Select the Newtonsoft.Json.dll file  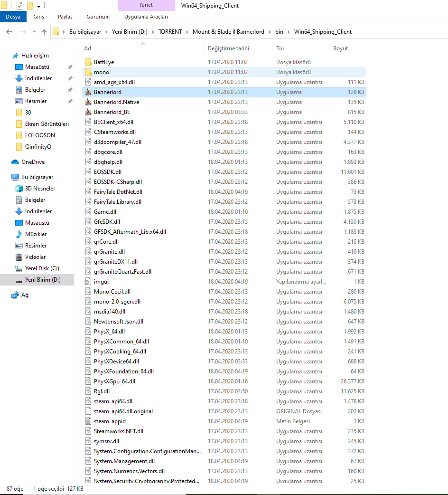point(224,322)
